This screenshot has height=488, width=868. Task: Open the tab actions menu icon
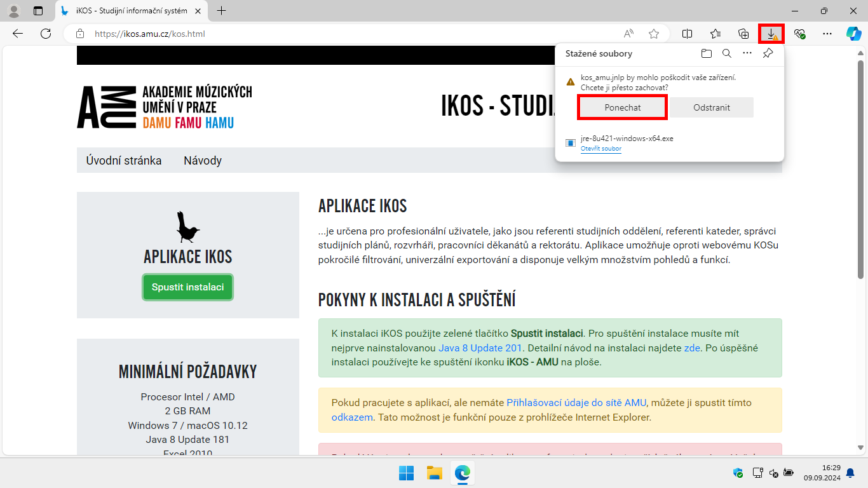pos(38,11)
